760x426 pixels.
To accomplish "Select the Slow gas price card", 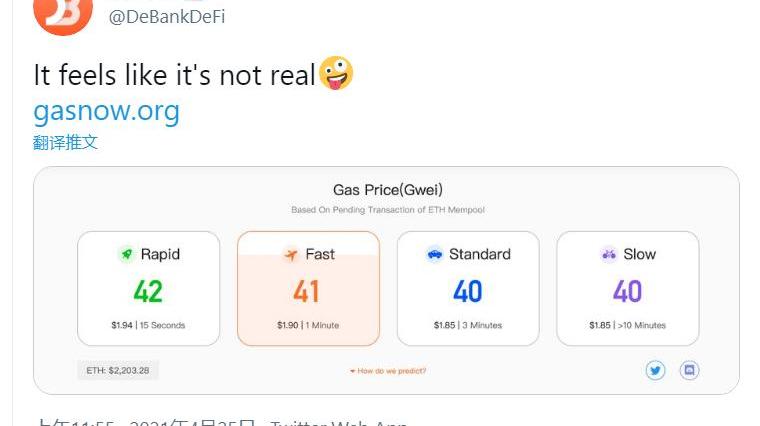I will point(627,289).
